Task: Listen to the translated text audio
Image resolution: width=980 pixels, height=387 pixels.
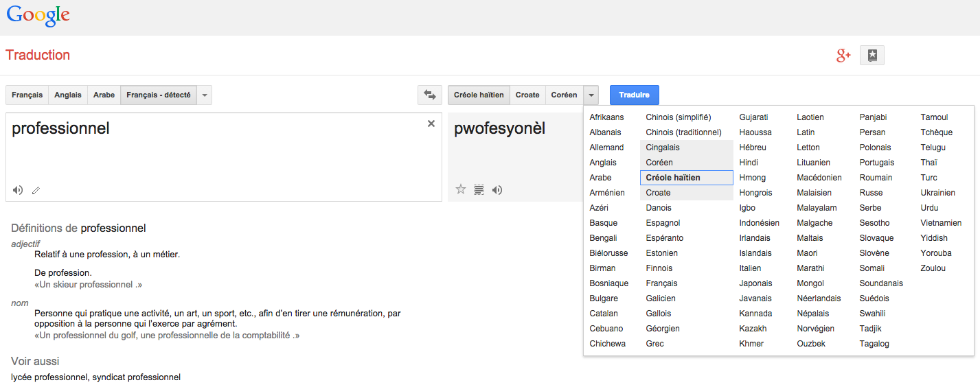Action: (x=497, y=190)
